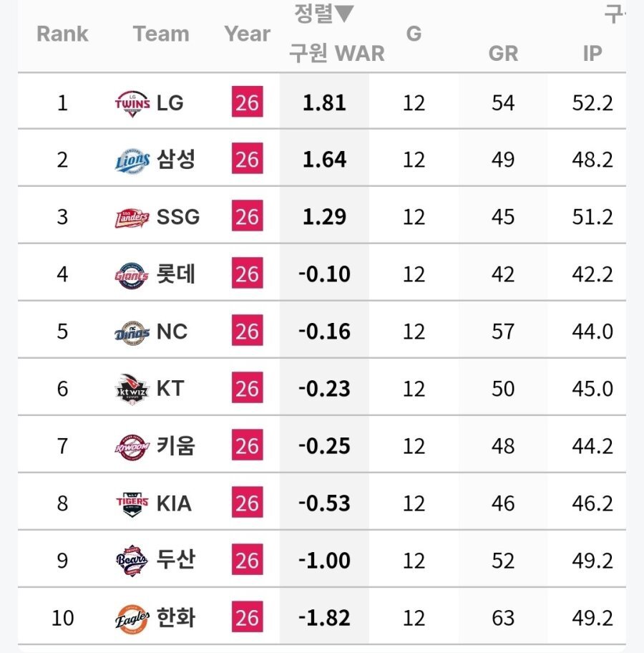
Task: Click the Kiwoom Heroes team logo
Action: tap(132, 446)
